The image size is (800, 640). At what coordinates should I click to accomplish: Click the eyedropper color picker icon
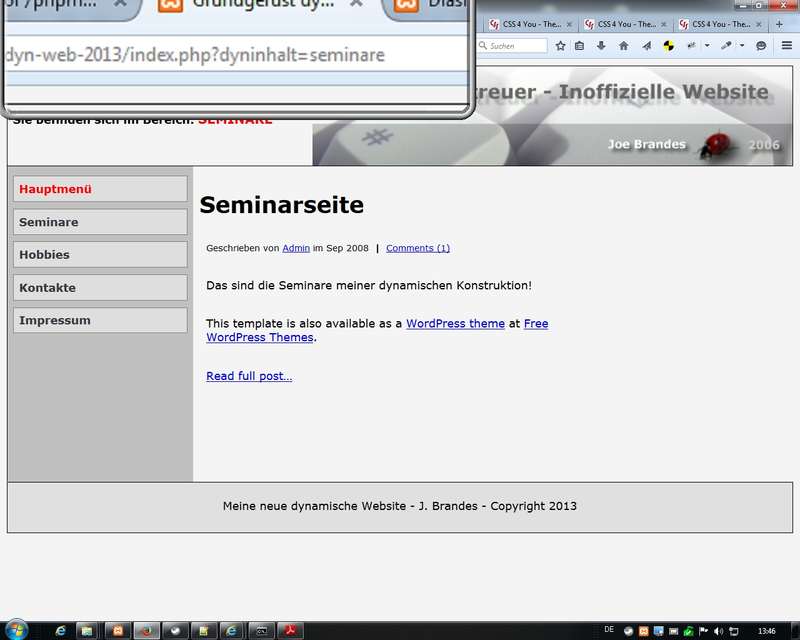pos(726,45)
